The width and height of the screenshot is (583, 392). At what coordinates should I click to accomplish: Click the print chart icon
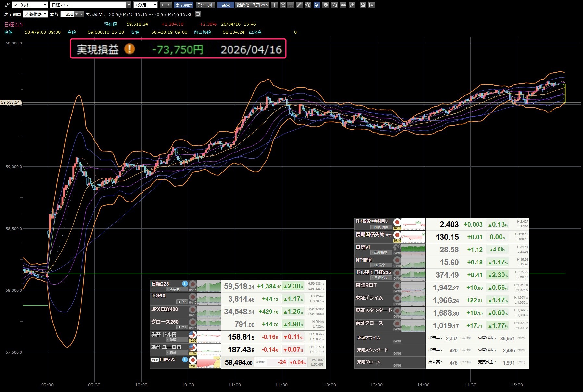(x=363, y=5)
